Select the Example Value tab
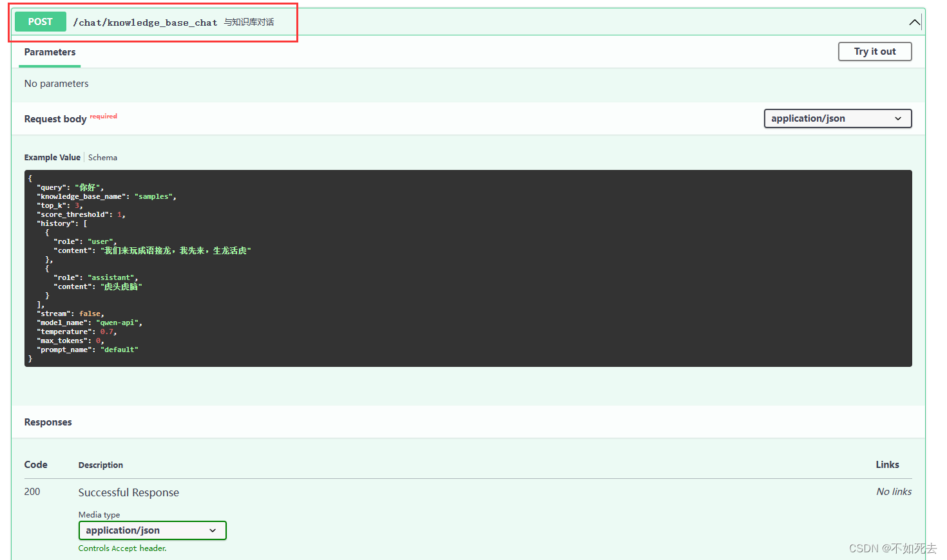 pyautogui.click(x=52, y=157)
